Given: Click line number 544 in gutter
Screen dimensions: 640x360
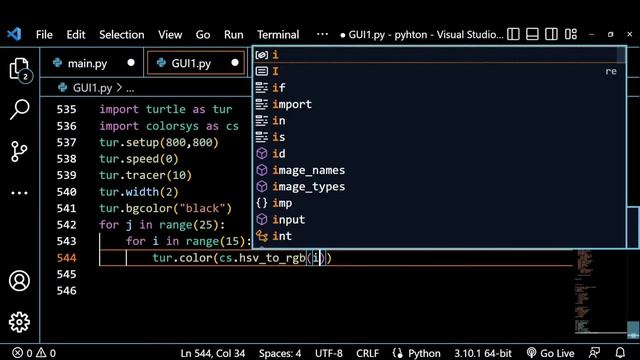Looking at the screenshot, I should pyautogui.click(x=67, y=258).
